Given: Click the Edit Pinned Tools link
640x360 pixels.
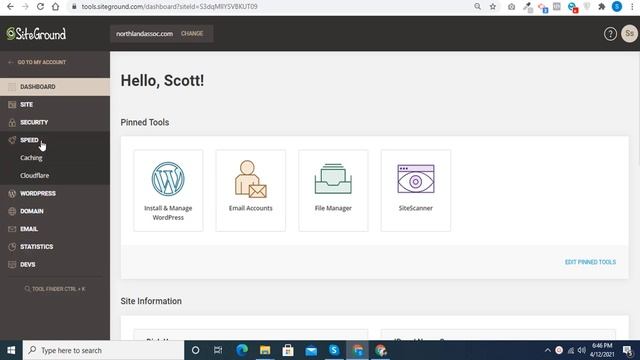Looking at the screenshot, I should [590, 262].
